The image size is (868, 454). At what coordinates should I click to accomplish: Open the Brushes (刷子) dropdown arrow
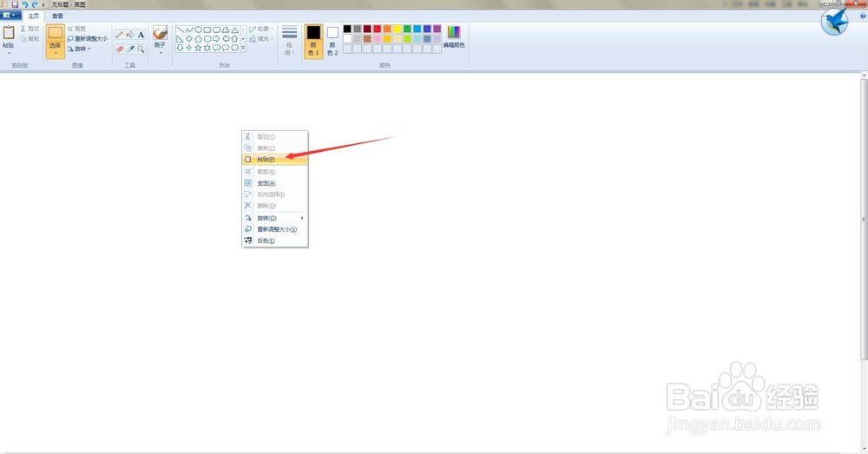coord(161,53)
